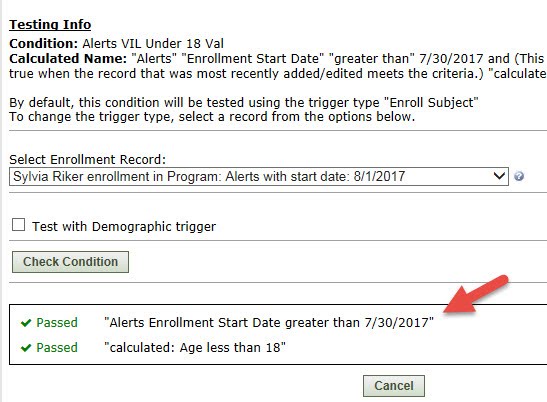This screenshot has height=402, width=547.
Task: Enable the Test with Demographic trigger checkbox
Action: pyautogui.click(x=18, y=225)
